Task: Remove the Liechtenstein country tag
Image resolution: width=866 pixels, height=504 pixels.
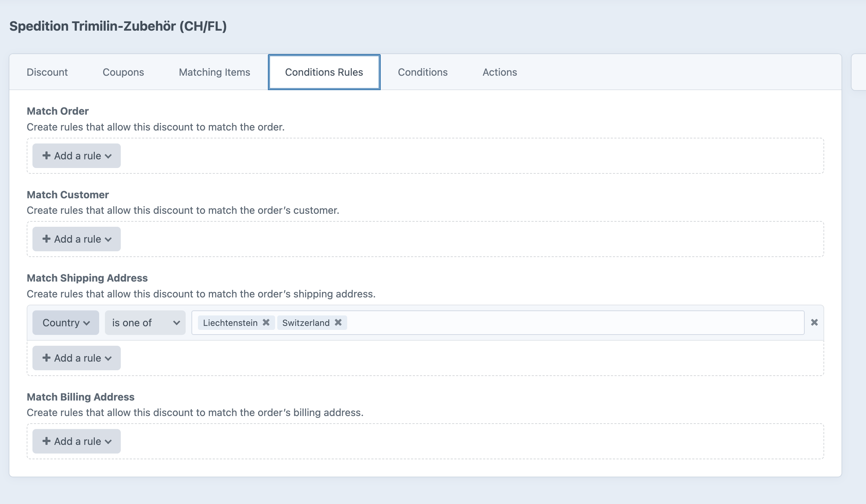Action: click(266, 323)
